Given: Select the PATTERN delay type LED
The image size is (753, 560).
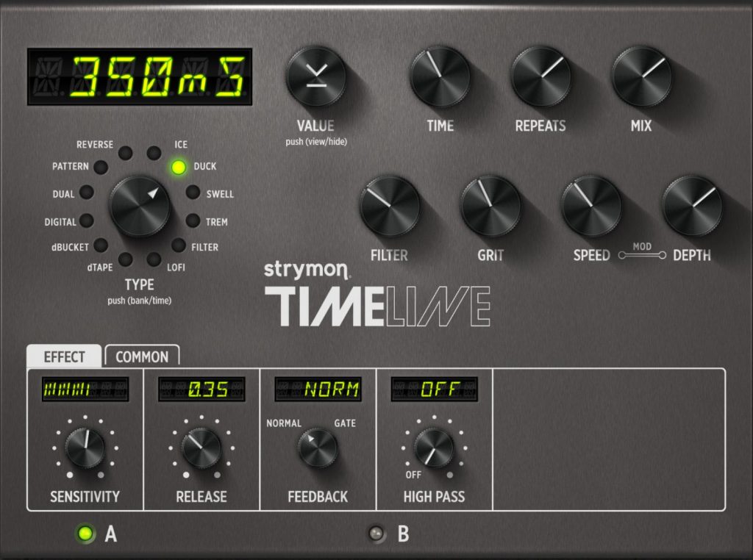Looking at the screenshot, I should click(x=101, y=167).
